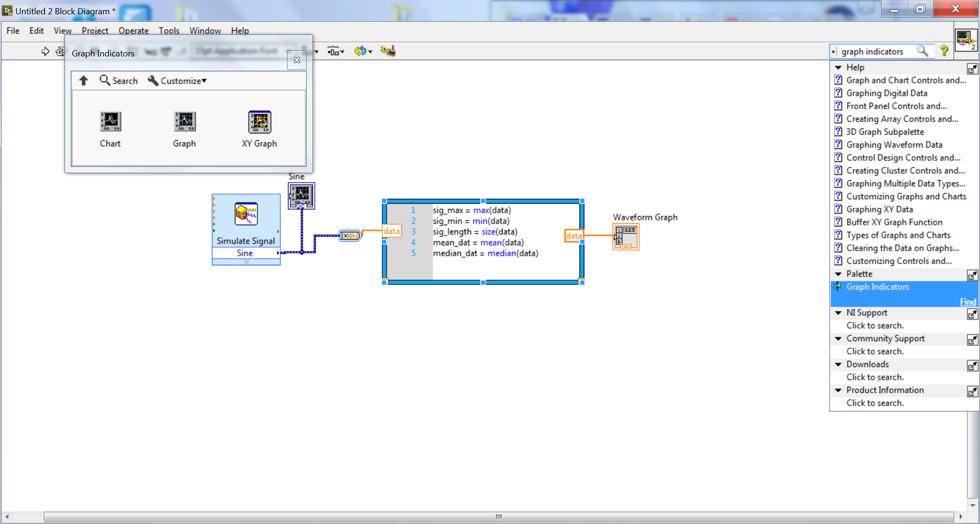Collapse the Downloads section
980x524 pixels.
(838, 364)
